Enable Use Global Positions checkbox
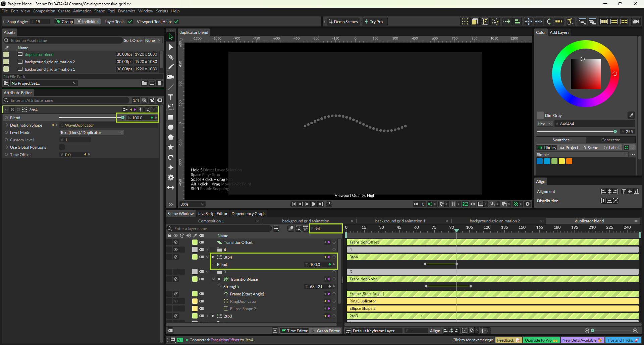The height and width of the screenshot is (345, 644). point(62,147)
